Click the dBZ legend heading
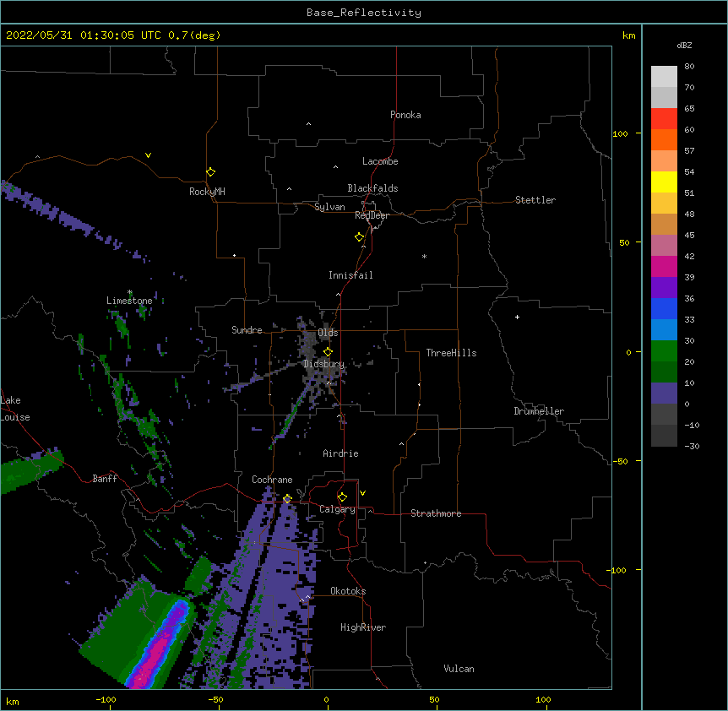 coord(684,46)
